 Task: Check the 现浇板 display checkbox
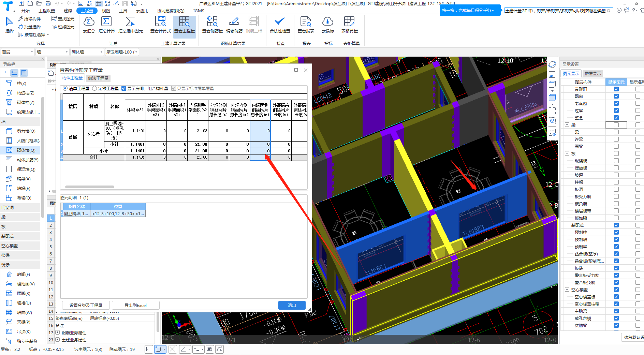[616, 161]
